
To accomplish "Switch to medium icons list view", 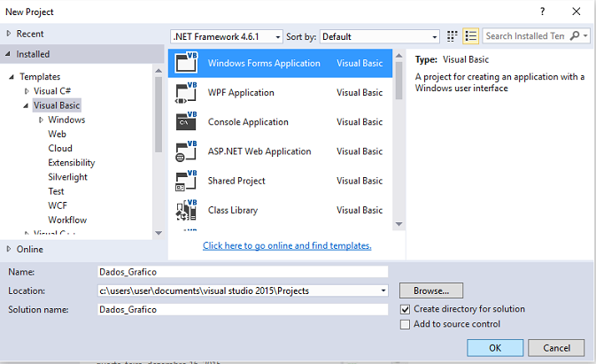I will coord(470,36).
